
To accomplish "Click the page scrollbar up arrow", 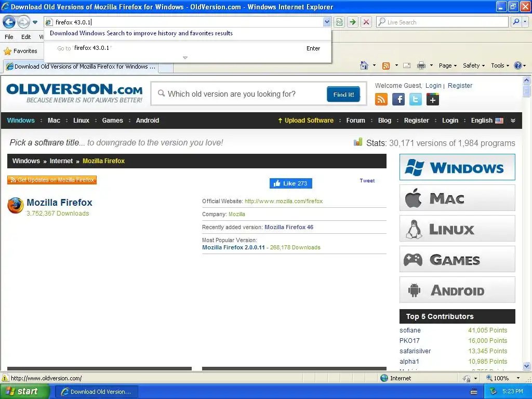I will [x=527, y=80].
